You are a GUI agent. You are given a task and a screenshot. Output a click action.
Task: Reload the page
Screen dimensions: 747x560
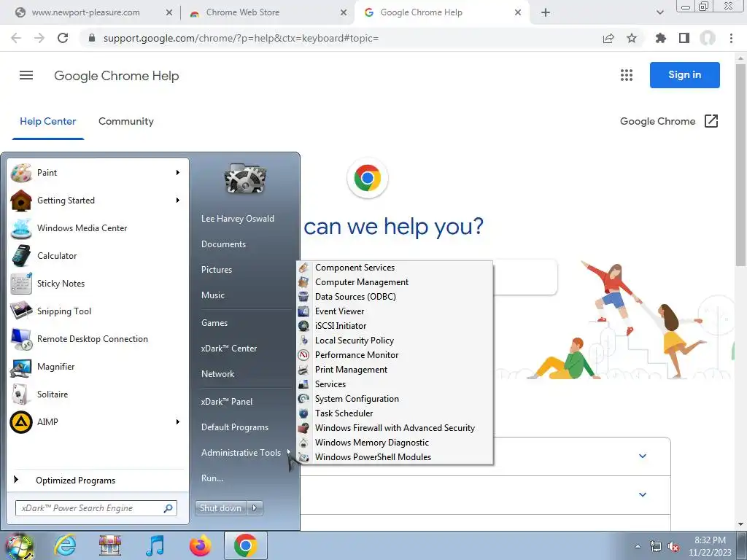(x=63, y=38)
